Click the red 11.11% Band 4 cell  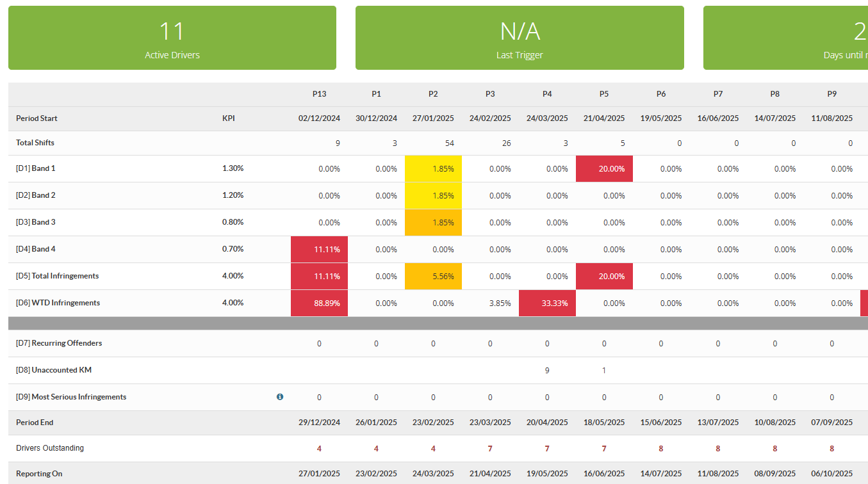point(319,250)
